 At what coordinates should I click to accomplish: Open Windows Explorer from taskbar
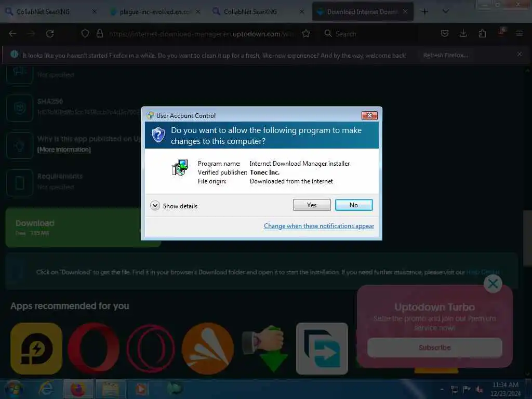(110, 389)
